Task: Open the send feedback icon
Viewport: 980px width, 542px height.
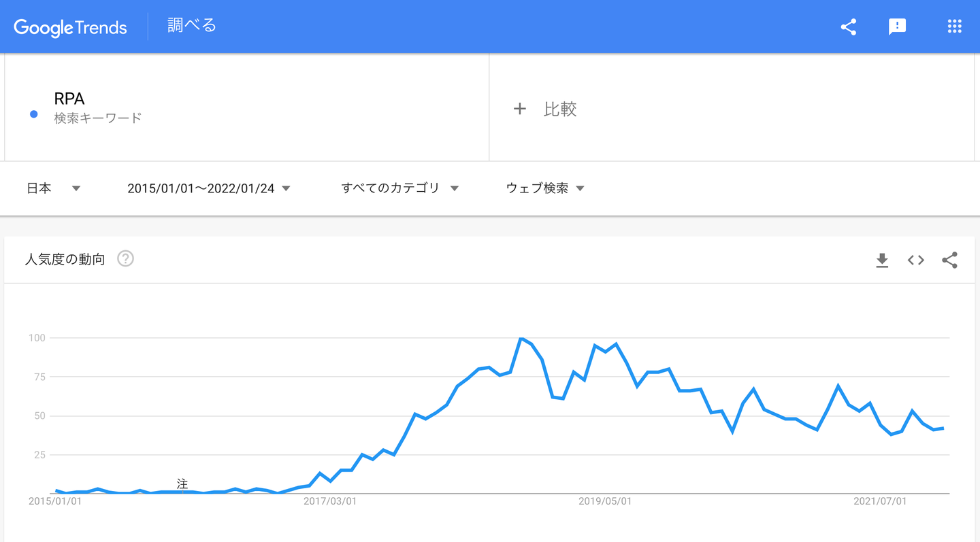Action: 897,27
